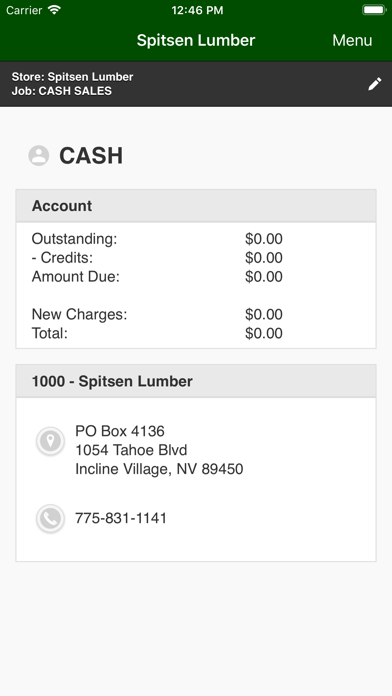
Task: Tap the Store: Spitsen Lumber label
Action: [72, 77]
